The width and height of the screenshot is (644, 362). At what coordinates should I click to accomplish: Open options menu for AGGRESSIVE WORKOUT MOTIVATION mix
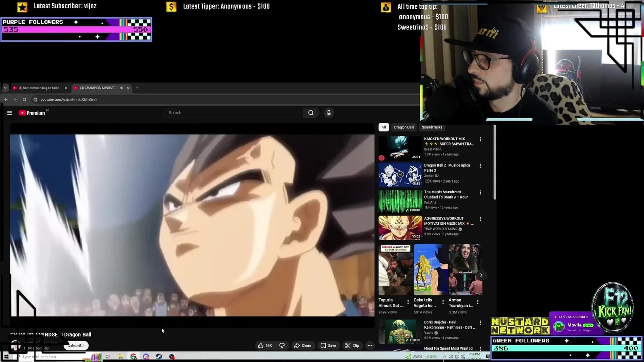480,219
